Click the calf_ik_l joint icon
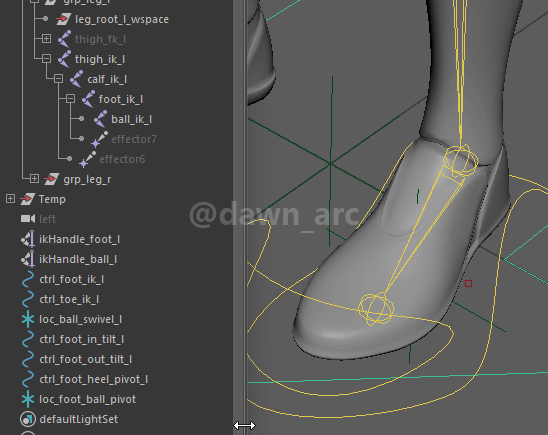The width and height of the screenshot is (548, 435). [x=77, y=79]
